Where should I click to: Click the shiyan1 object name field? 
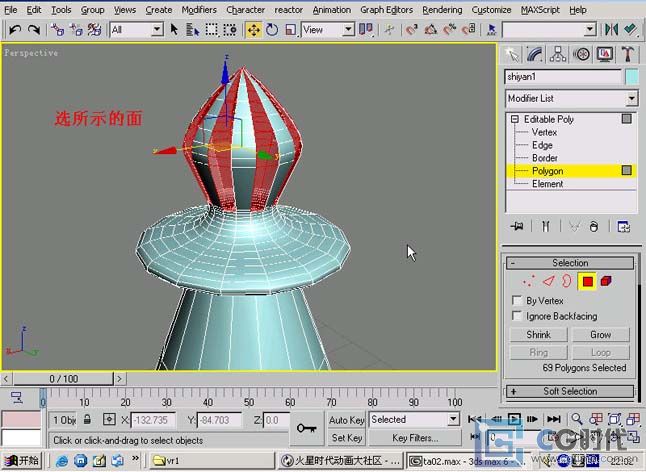tap(563, 77)
